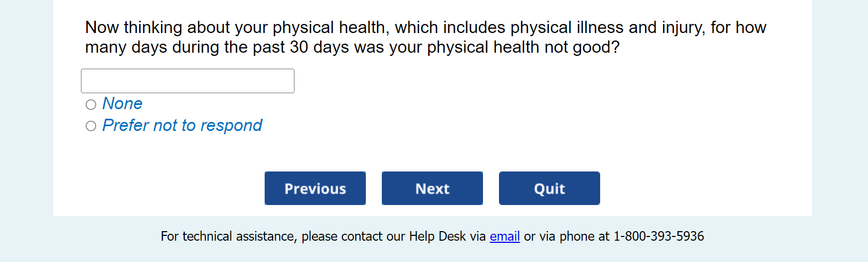868x262 pixels.
Task: Mark zero bad health days with None
Action: tap(91, 104)
